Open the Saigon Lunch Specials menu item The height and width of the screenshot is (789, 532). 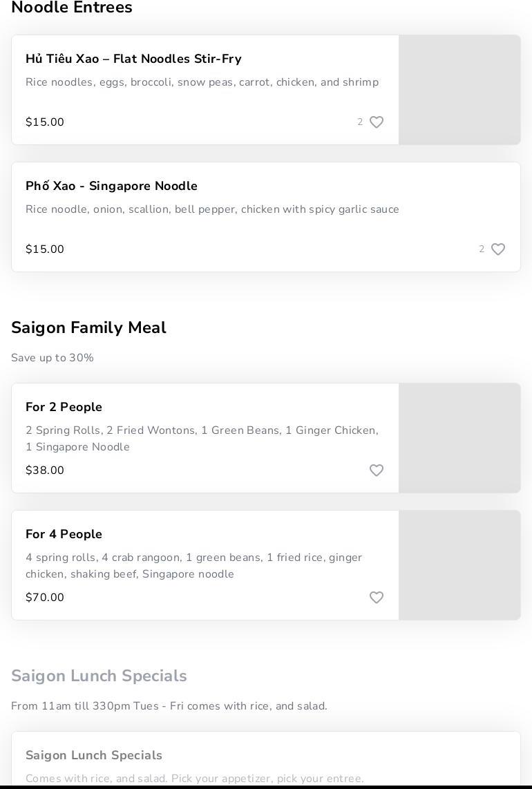coord(94,756)
